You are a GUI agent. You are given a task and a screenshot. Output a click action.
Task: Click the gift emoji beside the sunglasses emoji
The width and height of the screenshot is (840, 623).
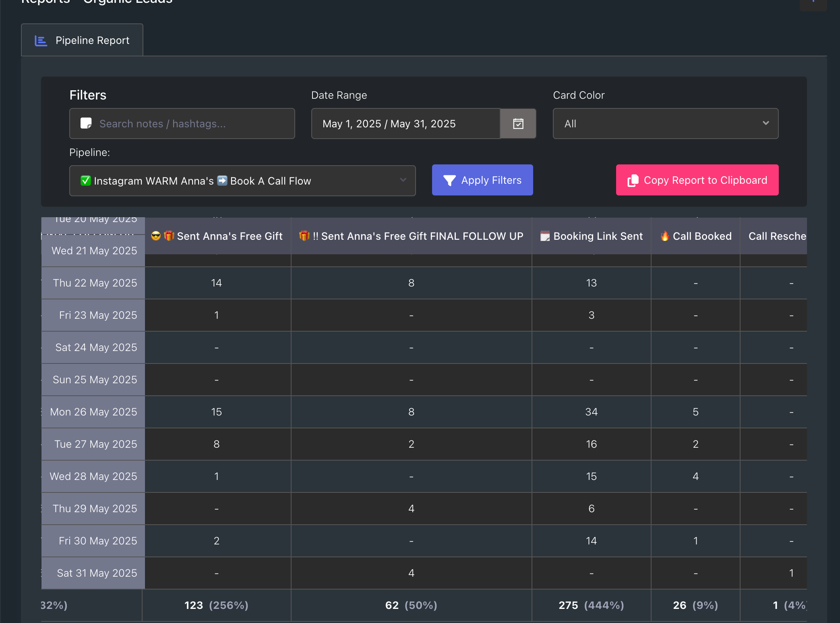click(x=169, y=235)
